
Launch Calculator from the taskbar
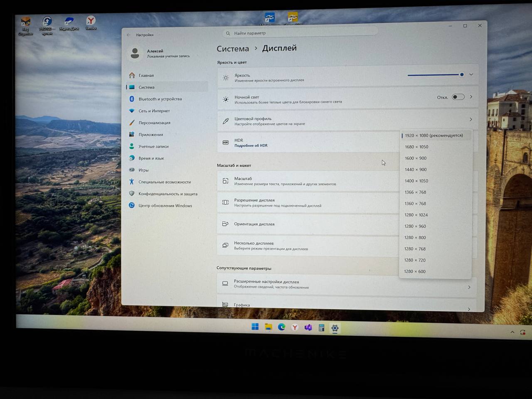tap(321, 328)
